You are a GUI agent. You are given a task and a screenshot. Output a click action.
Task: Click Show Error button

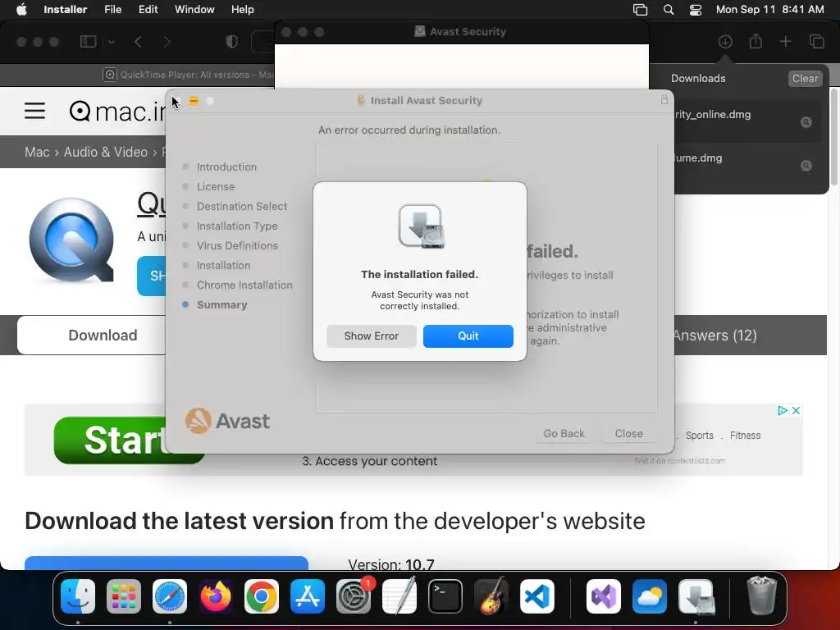pyautogui.click(x=372, y=336)
